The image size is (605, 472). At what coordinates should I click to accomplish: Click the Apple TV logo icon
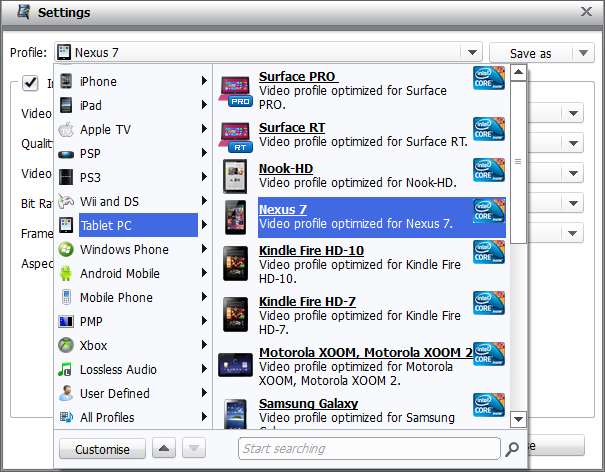click(x=66, y=129)
